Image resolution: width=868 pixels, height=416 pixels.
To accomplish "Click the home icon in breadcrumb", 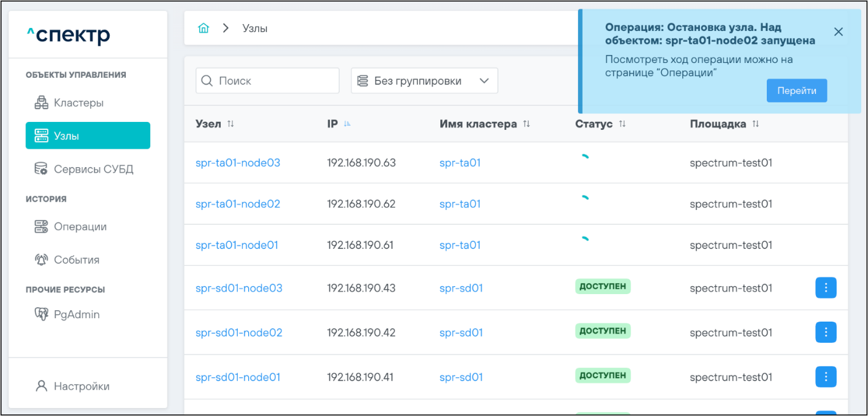I will coord(203,28).
